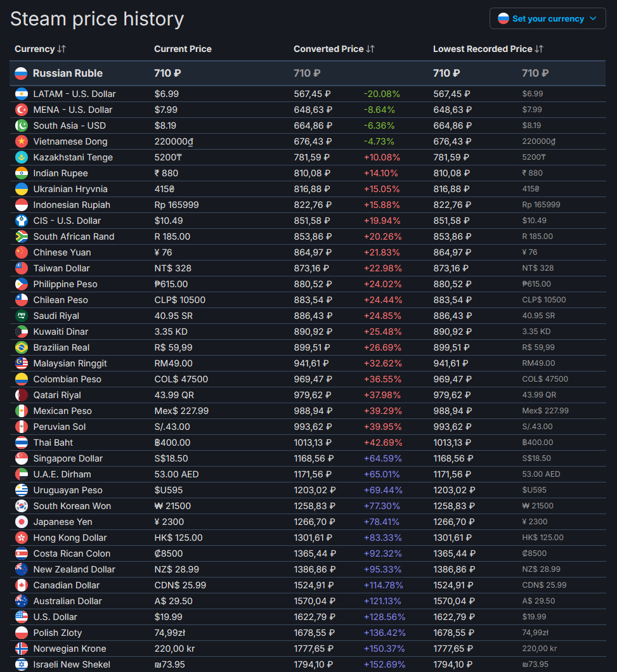617x672 pixels.
Task: Click the Indonesian Rupiah flag icon
Action: pos(22,205)
